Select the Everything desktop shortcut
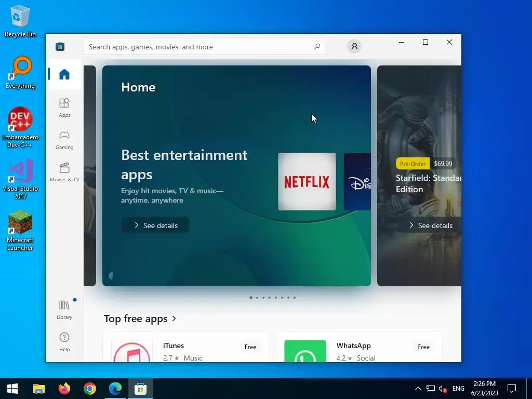Viewport: 532px width, 399px height. pyautogui.click(x=20, y=73)
